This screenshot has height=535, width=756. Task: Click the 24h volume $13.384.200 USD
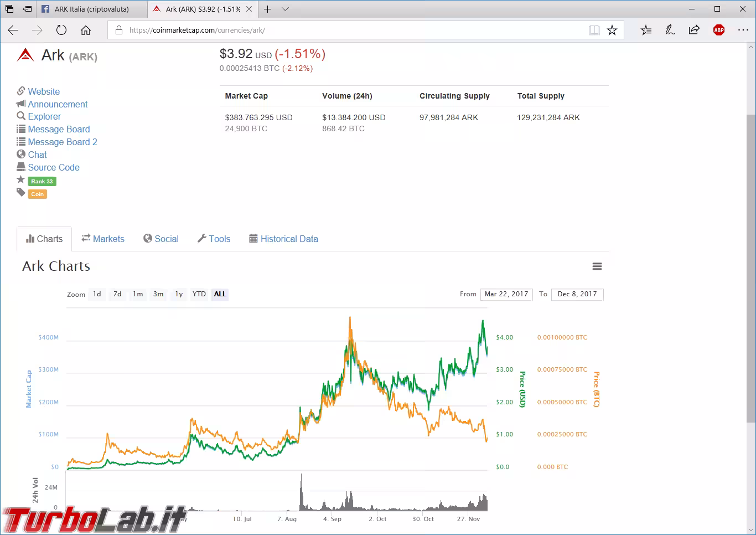point(354,117)
